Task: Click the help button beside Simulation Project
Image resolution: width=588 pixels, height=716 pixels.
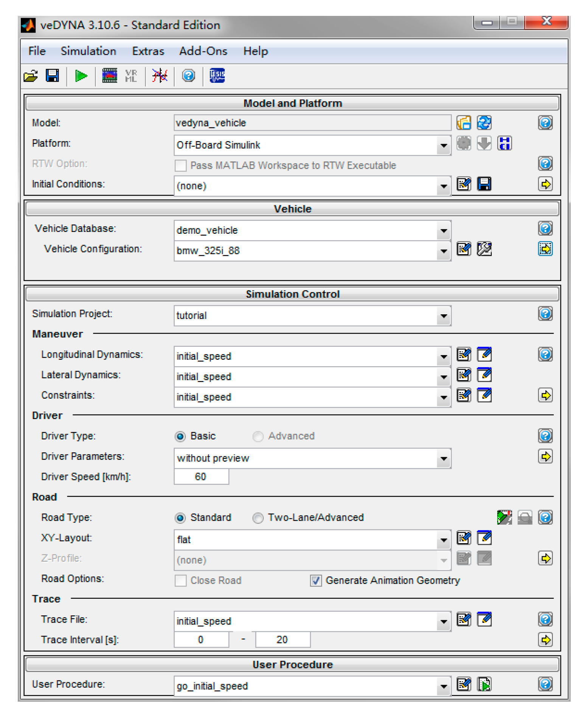Action: tap(545, 314)
